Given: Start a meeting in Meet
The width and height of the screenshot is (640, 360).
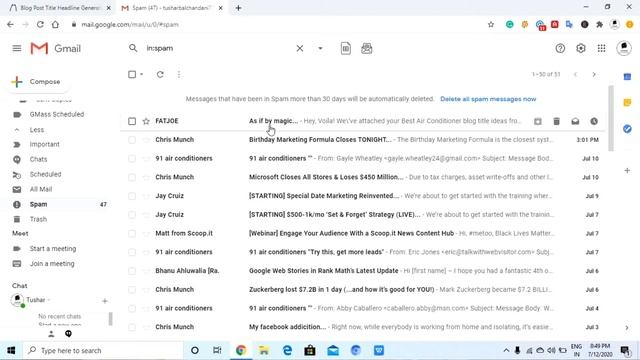Looking at the screenshot, I should [53, 249].
